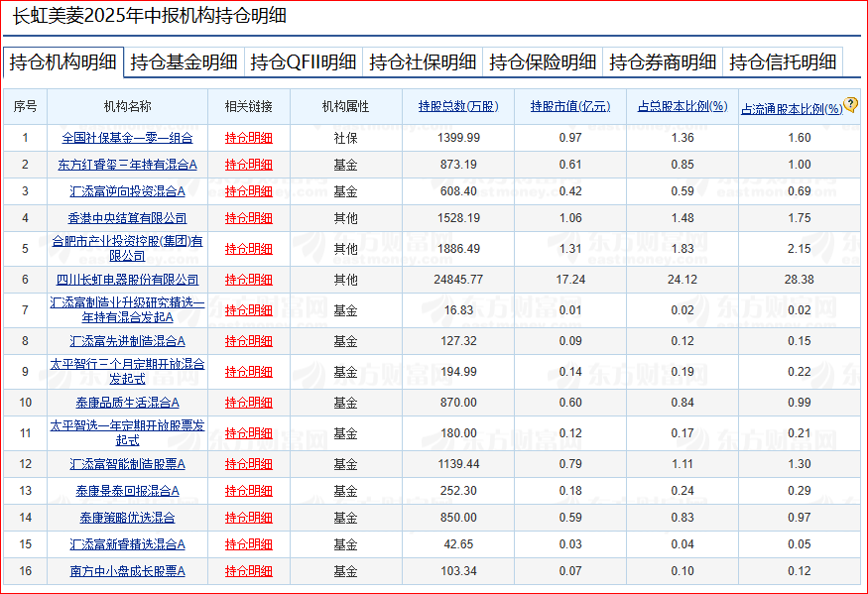This screenshot has width=868, height=594.
Task: Click 持仓明细 for 香港中央结算有限公司
Action: [249, 218]
